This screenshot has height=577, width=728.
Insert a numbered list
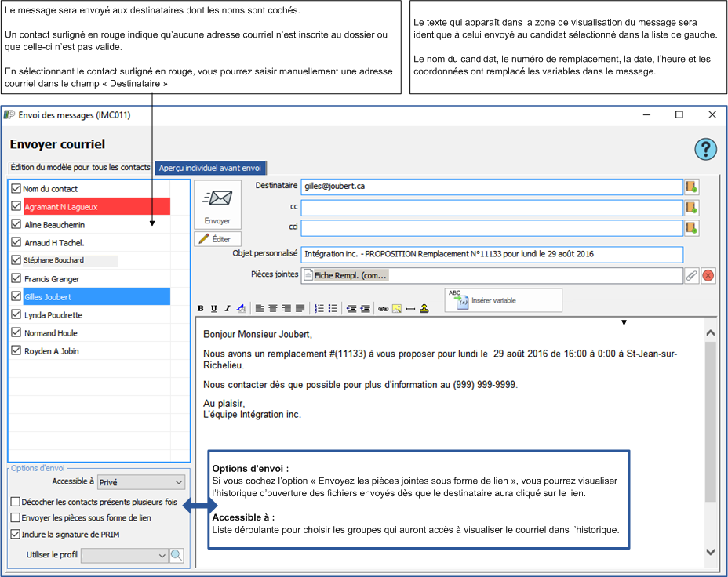319,308
